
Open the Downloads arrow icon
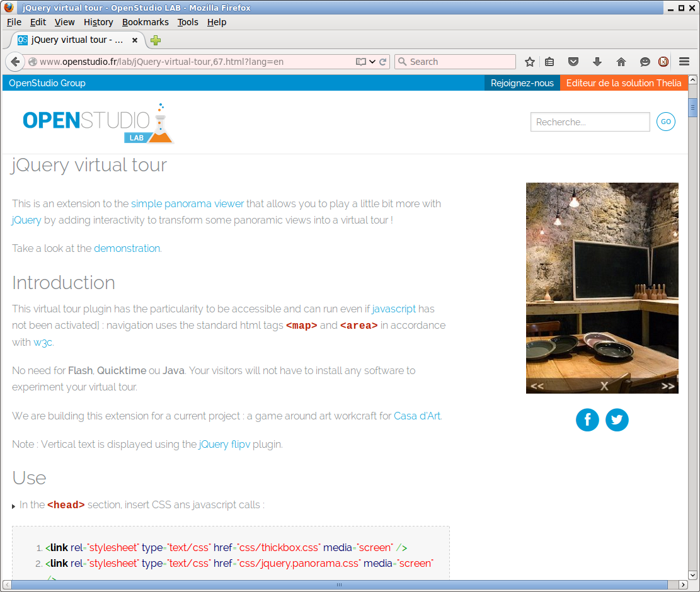597,62
